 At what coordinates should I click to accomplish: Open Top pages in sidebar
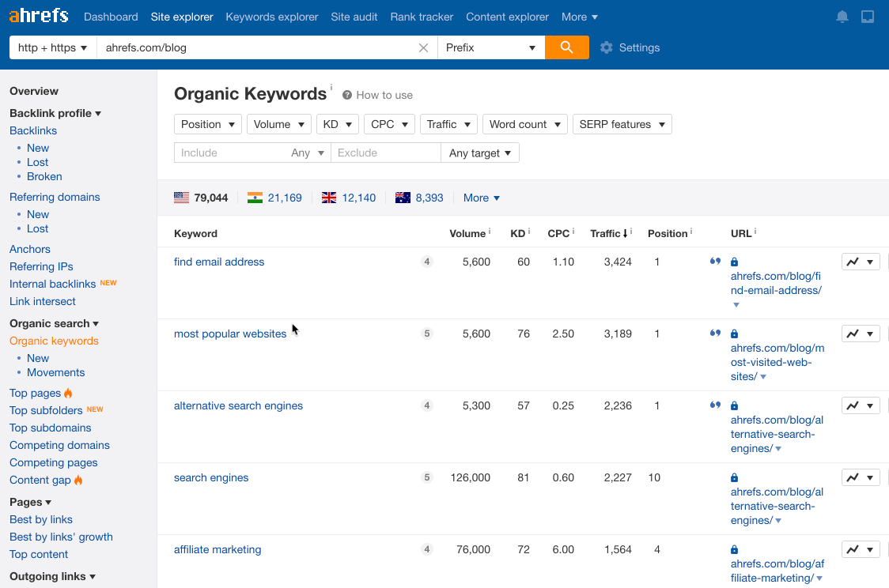tap(35, 393)
